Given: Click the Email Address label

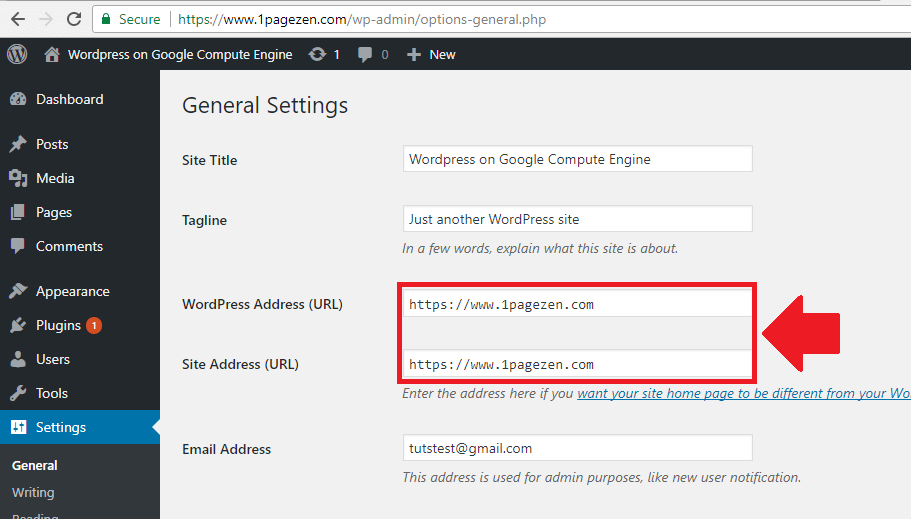Looking at the screenshot, I should (x=227, y=449).
